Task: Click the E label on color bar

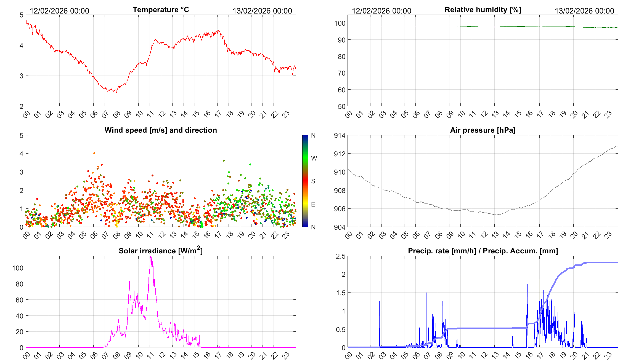Action: pos(313,204)
